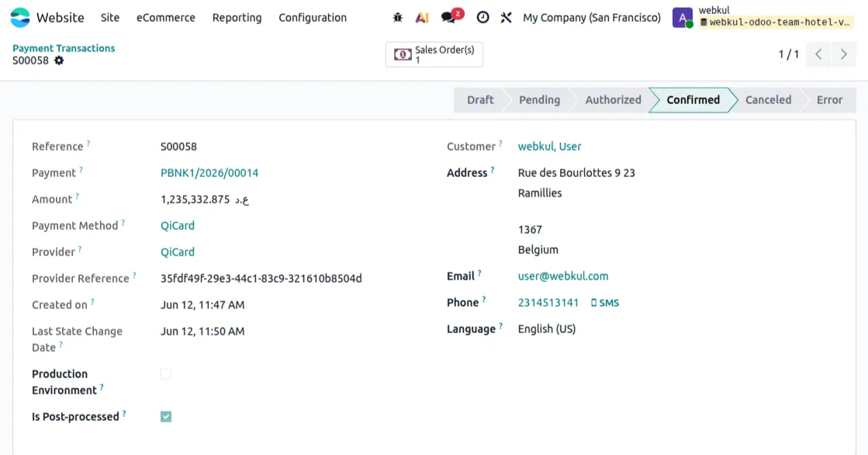This screenshot has height=455, width=868.
Task: Click email user@webkul.com
Action: (563, 276)
